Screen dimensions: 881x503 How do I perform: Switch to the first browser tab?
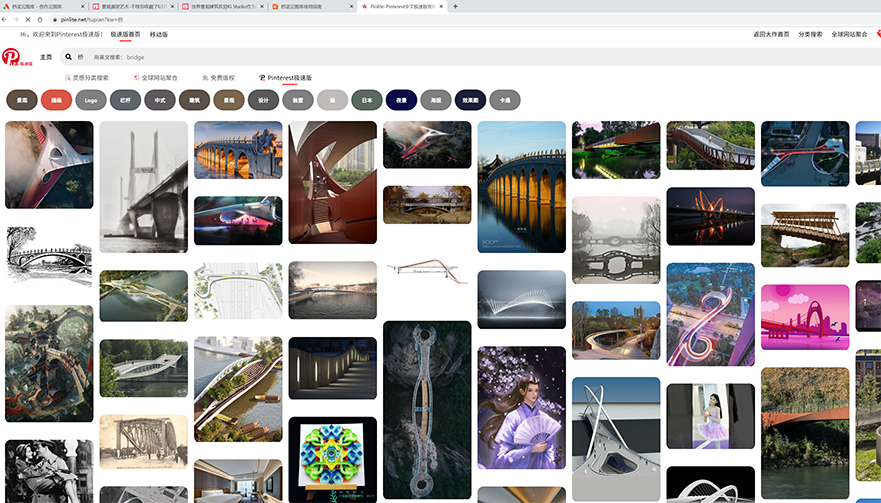click(x=44, y=7)
